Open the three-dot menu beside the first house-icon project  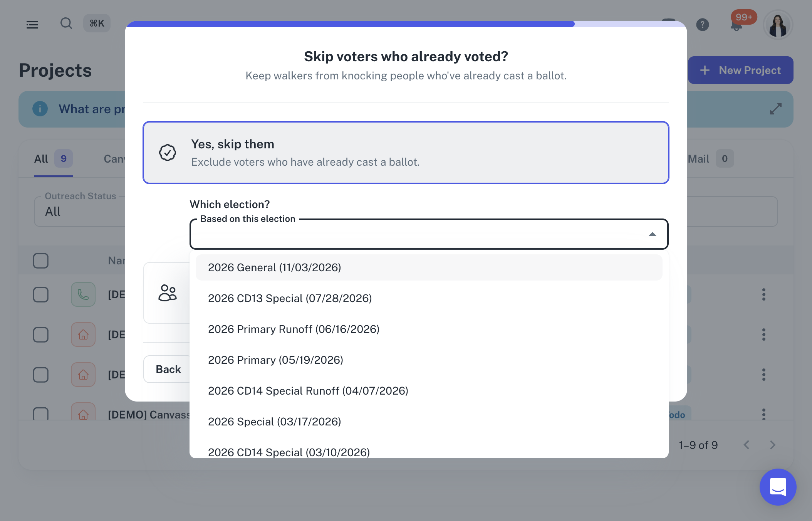[763, 335]
